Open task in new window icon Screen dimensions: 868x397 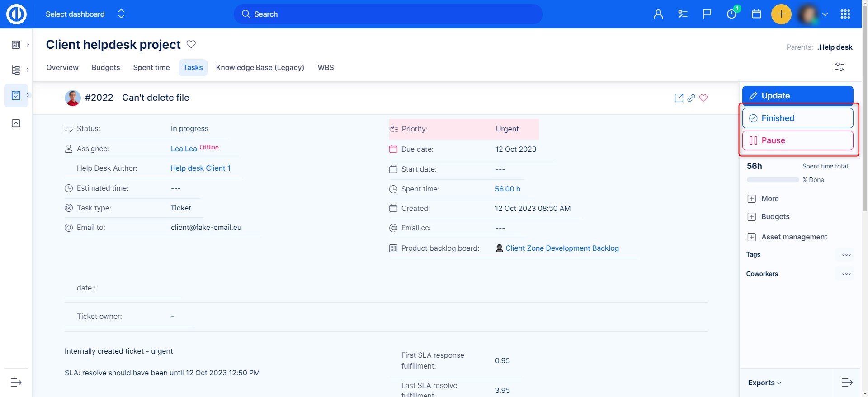679,98
